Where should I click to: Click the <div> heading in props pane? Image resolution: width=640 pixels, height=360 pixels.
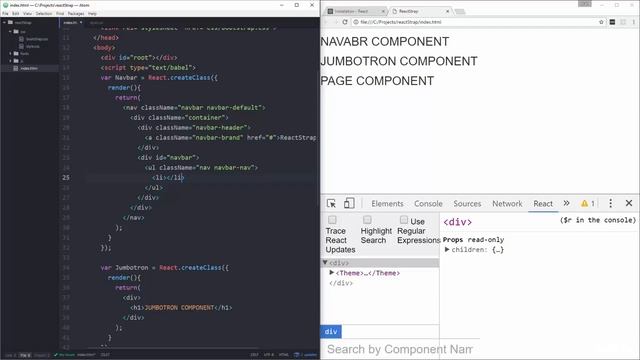[x=458, y=222]
